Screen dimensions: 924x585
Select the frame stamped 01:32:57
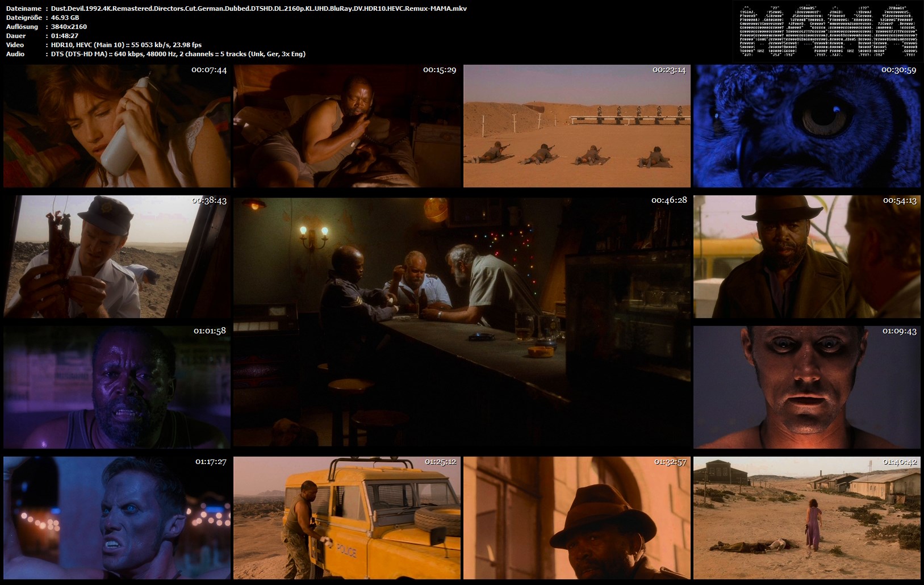[577, 518]
